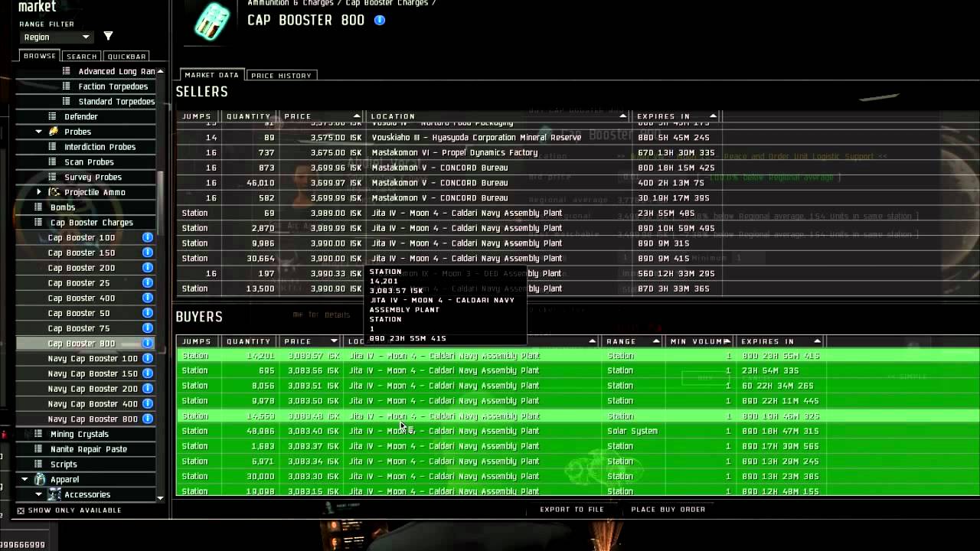Open the Region range filter dropdown
The width and height of the screenshot is (980, 551).
click(56, 37)
